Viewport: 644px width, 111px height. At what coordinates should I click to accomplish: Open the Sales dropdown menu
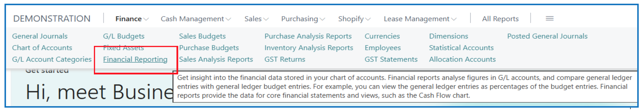[x=256, y=19]
